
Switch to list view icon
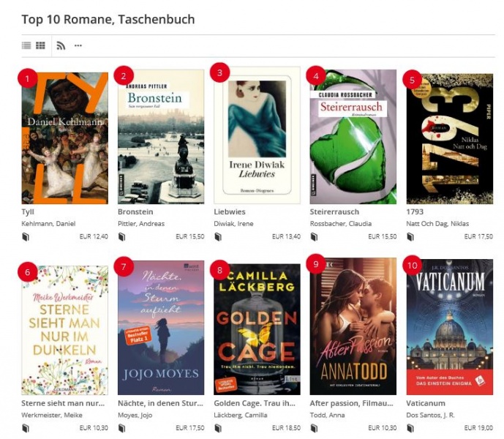tap(26, 45)
